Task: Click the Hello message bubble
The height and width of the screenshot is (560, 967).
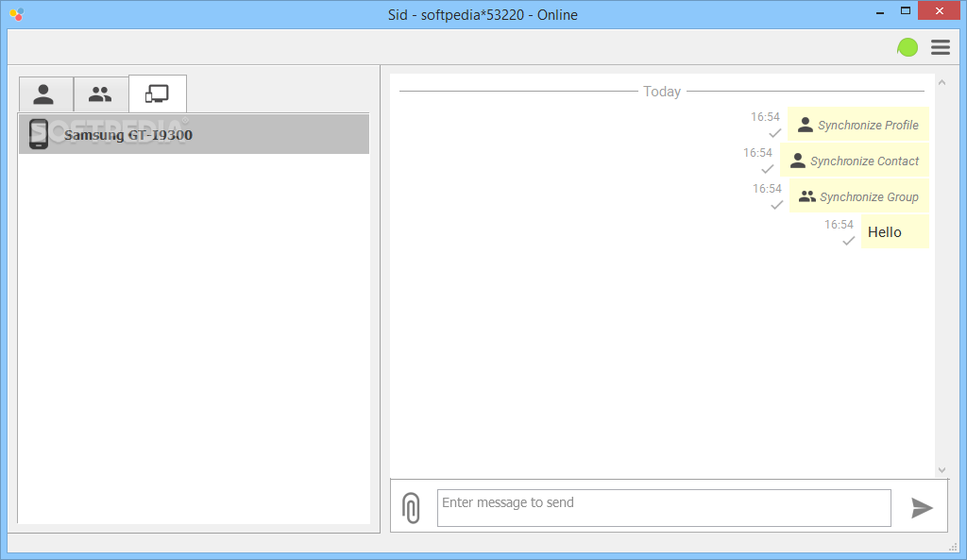Action: coord(894,232)
